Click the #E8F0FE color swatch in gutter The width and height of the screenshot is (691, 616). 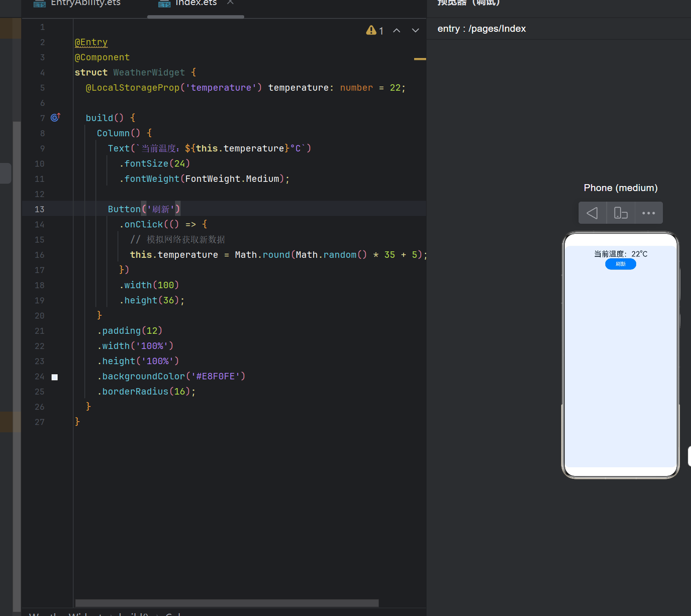(x=54, y=377)
